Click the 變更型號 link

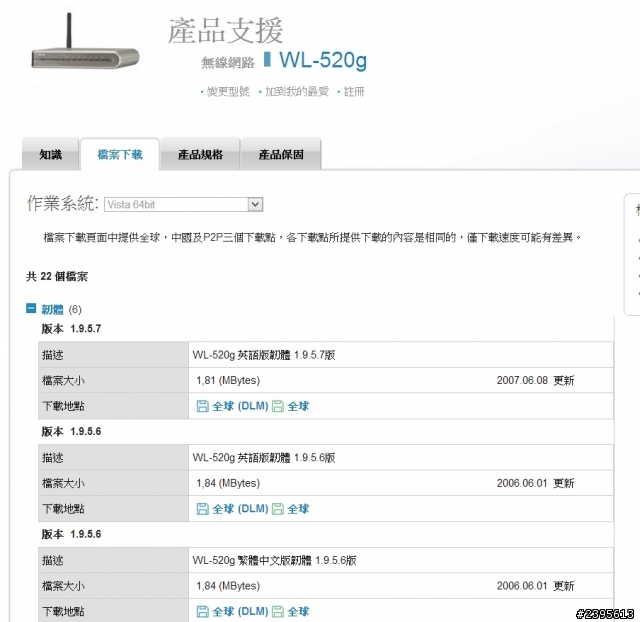228,91
